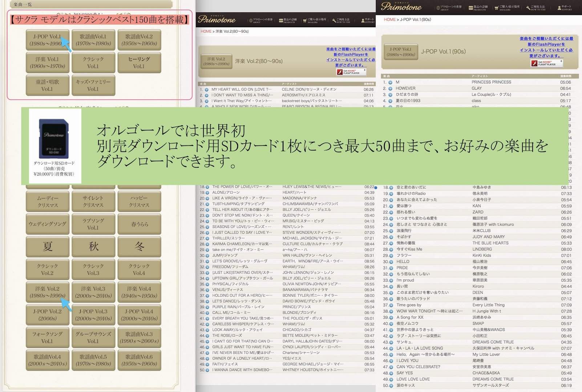Viewport: 582px width, 392px height.
Task: Select the 童謡・唱歌 Vol.1 button
Action: point(48,85)
